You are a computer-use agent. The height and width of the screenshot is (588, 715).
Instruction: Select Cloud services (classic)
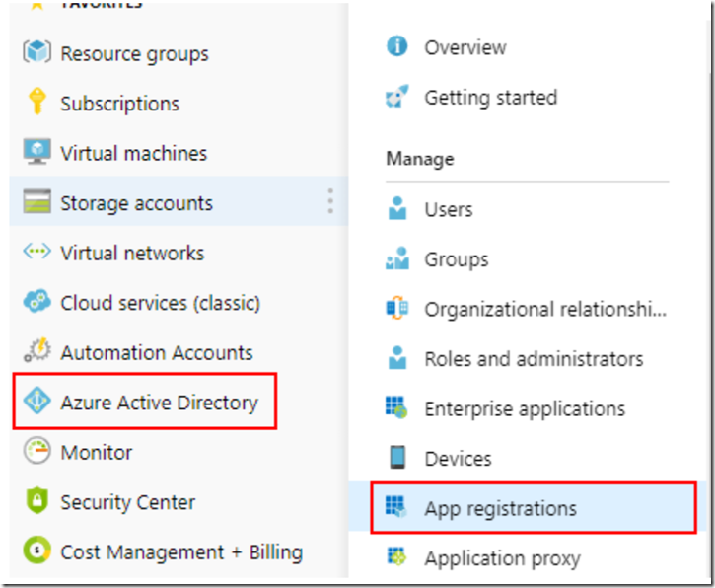[x=160, y=303]
